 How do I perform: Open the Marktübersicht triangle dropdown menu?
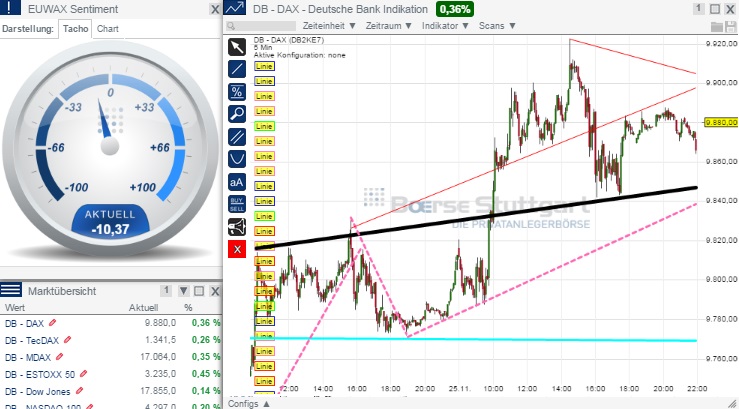pyautogui.click(x=184, y=291)
